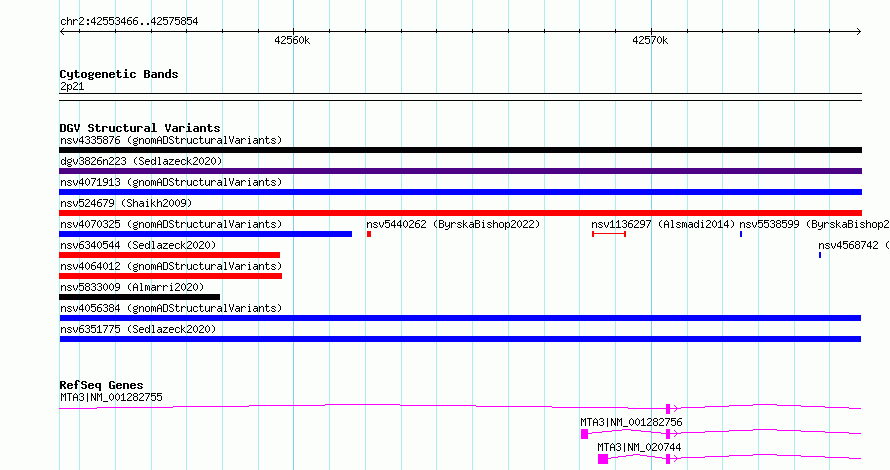Select the blue nsv4070325 variant bar
This screenshot has height=470, width=890.
[205, 234]
